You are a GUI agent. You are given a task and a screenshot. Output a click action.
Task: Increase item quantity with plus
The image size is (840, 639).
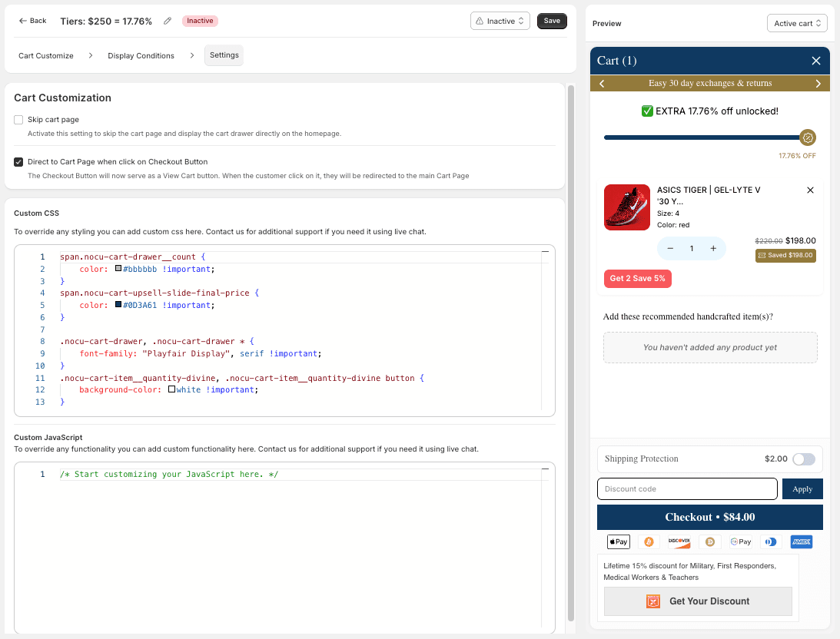tap(713, 248)
